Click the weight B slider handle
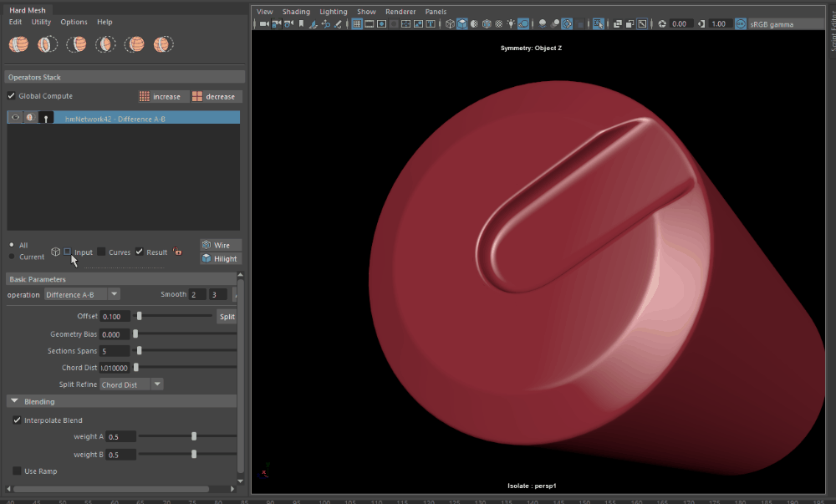 click(194, 455)
